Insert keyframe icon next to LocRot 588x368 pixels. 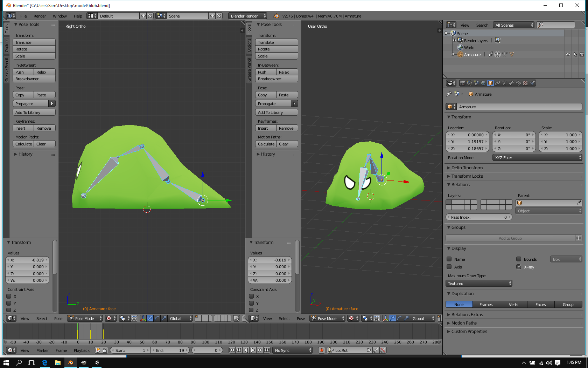(376, 350)
